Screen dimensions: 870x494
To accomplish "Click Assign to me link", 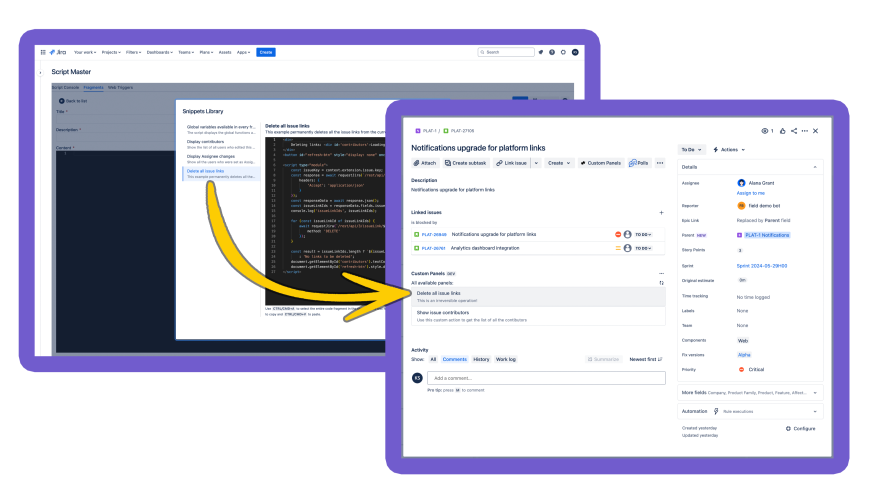I will (x=751, y=193).
